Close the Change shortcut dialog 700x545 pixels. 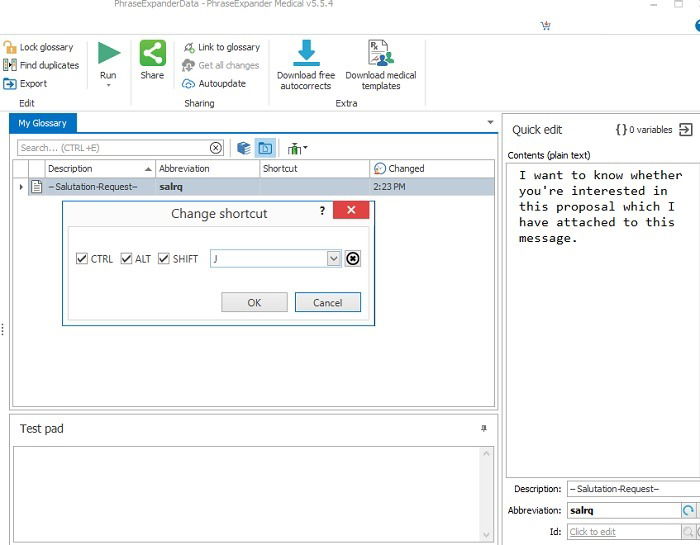[x=351, y=210]
